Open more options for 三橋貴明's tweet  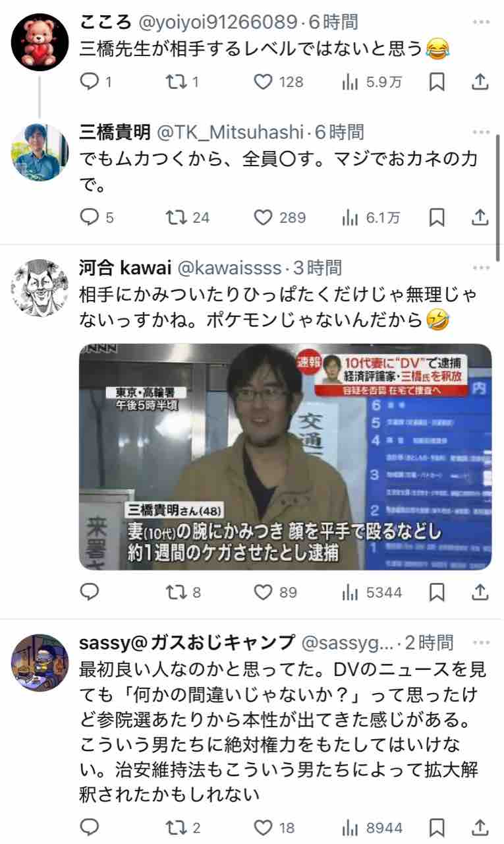[x=481, y=133]
